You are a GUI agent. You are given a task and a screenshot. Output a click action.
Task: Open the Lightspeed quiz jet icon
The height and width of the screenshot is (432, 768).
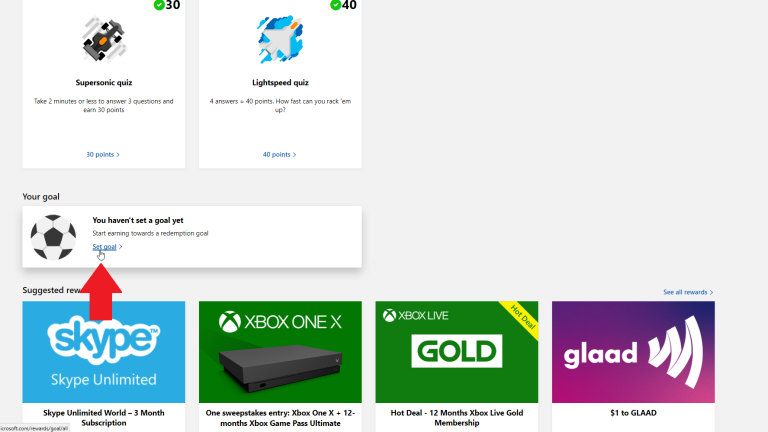pyautogui.click(x=280, y=39)
